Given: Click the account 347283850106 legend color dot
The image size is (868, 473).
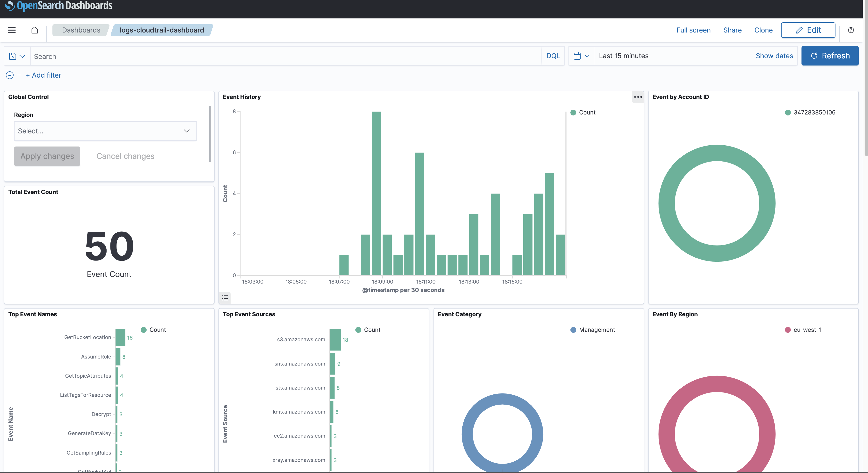Looking at the screenshot, I should coord(788,113).
